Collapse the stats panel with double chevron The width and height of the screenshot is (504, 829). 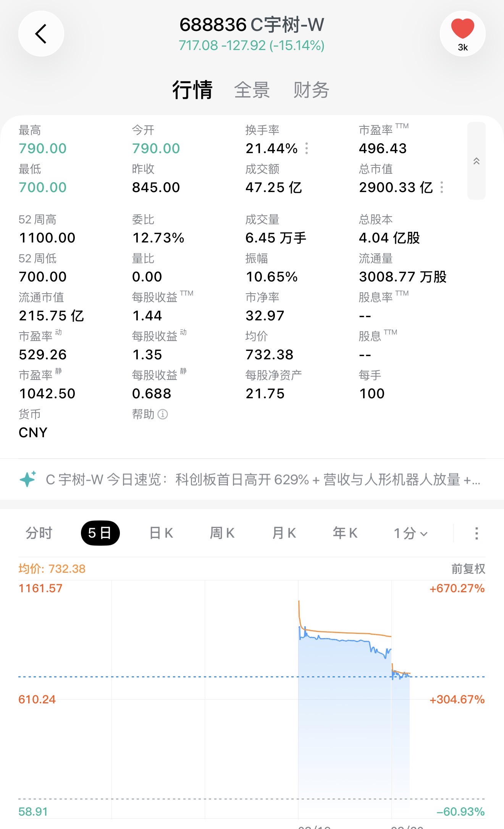tap(476, 161)
